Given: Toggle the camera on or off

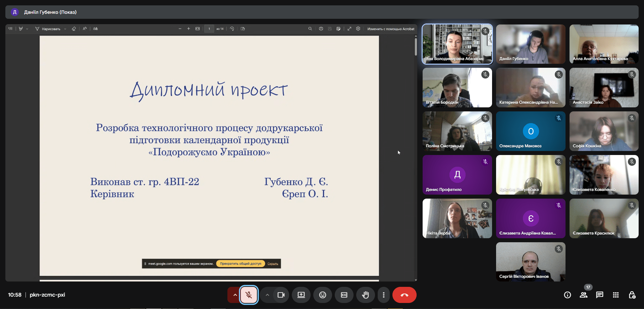Looking at the screenshot, I should 281,295.
